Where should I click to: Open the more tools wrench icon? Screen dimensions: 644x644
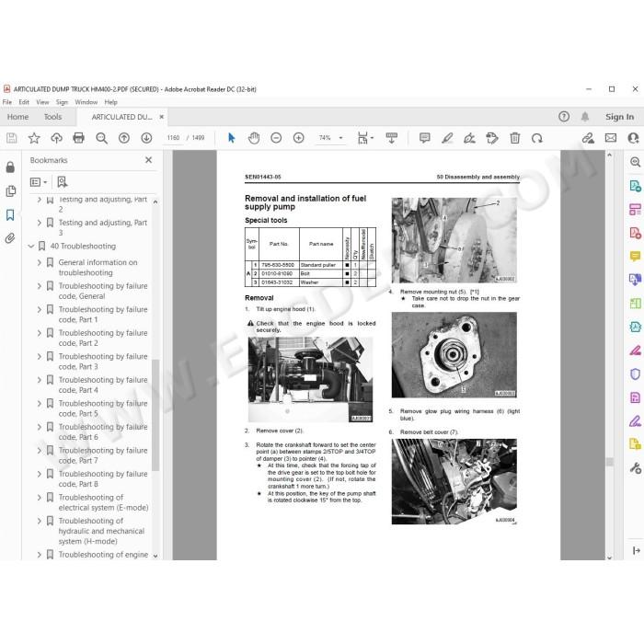pos(635,467)
